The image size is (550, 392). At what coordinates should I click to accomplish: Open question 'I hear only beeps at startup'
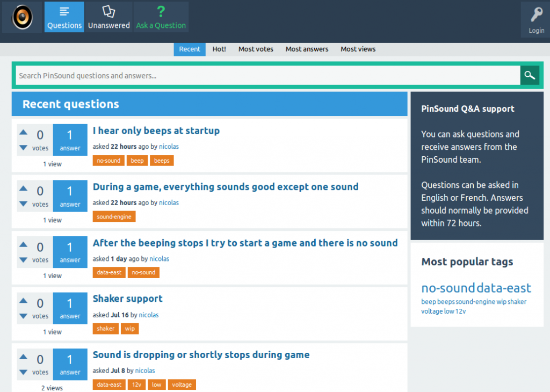[x=156, y=131]
